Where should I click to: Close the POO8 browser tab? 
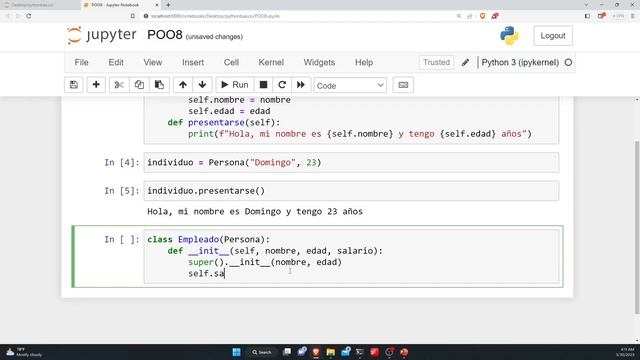point(157,5)
